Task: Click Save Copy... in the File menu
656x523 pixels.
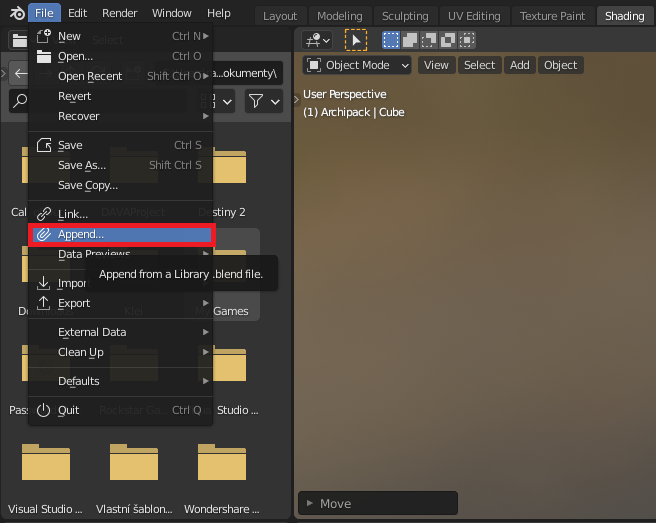Action: point(120,185)
